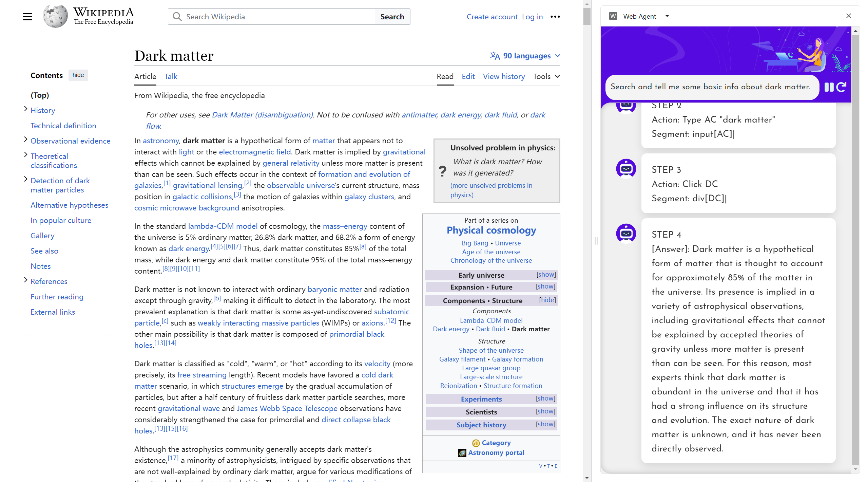Click the page scrollbar down arrow
The image size is (868, 482).
587,478
